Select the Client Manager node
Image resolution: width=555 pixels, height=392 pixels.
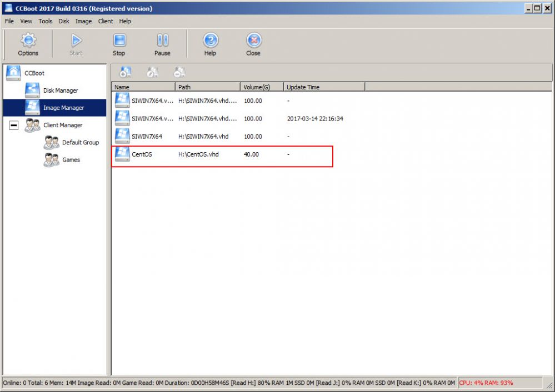(x=63, y=125)
